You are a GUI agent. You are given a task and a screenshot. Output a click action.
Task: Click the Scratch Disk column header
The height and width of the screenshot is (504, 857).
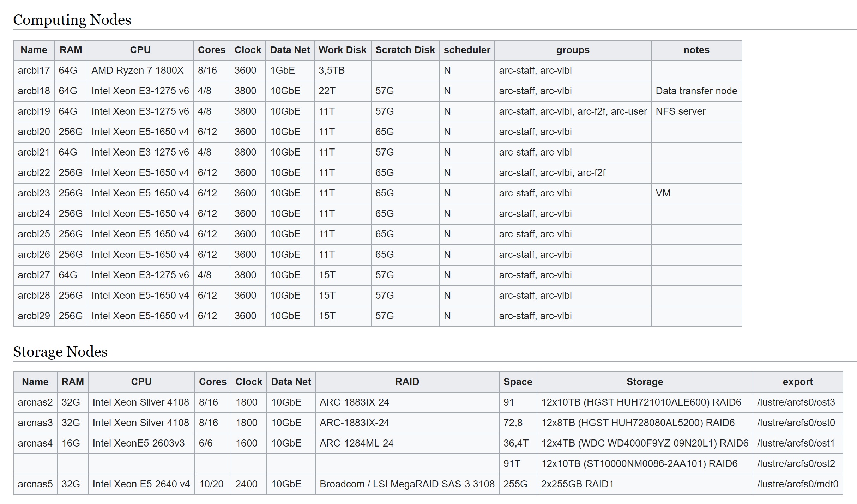405,50
